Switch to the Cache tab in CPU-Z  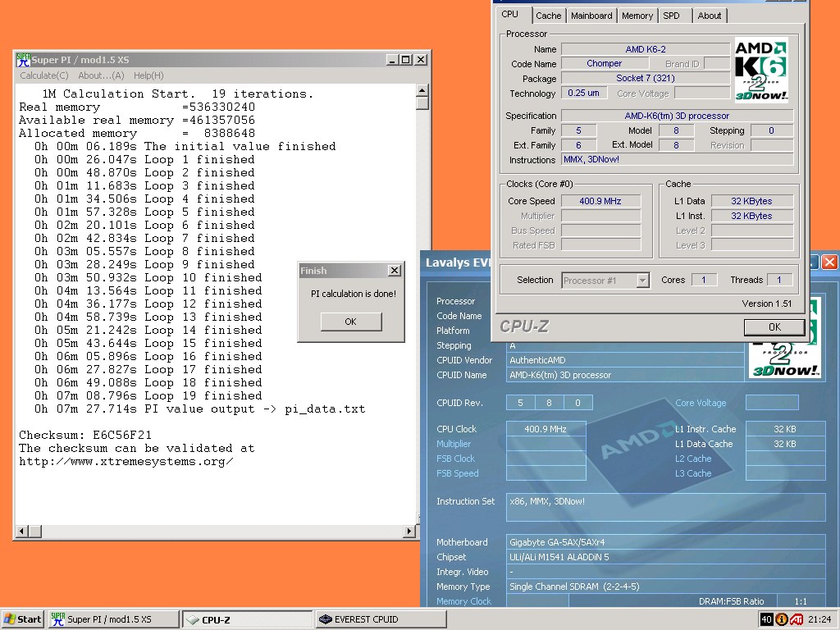point(549,16)
